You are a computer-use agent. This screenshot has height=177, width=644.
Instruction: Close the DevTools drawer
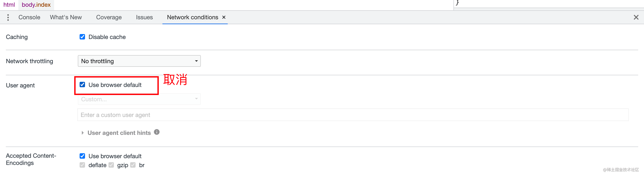(x=636, y=17)
